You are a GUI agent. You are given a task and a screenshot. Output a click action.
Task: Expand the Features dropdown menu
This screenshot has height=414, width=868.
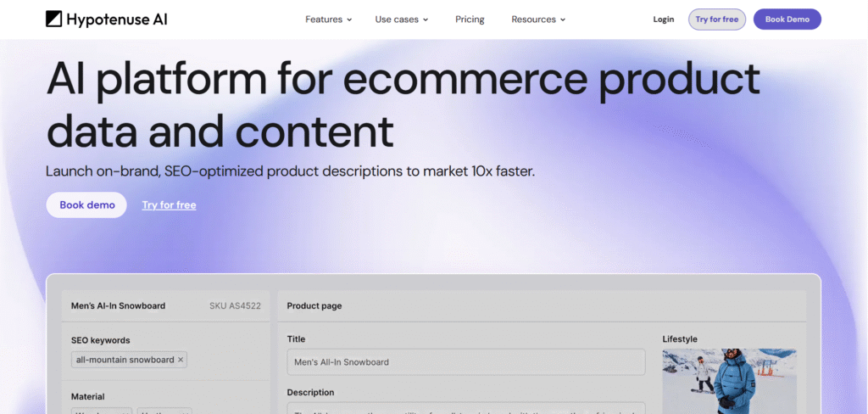pyautogui.click(x=328, y=20)
